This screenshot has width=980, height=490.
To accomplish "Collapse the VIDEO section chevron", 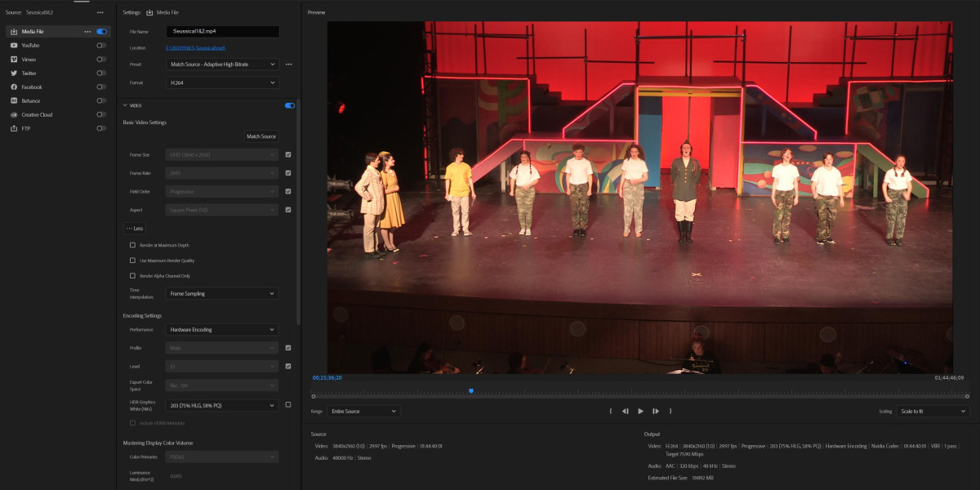I will pyautogui.click(x=125, y=105).
